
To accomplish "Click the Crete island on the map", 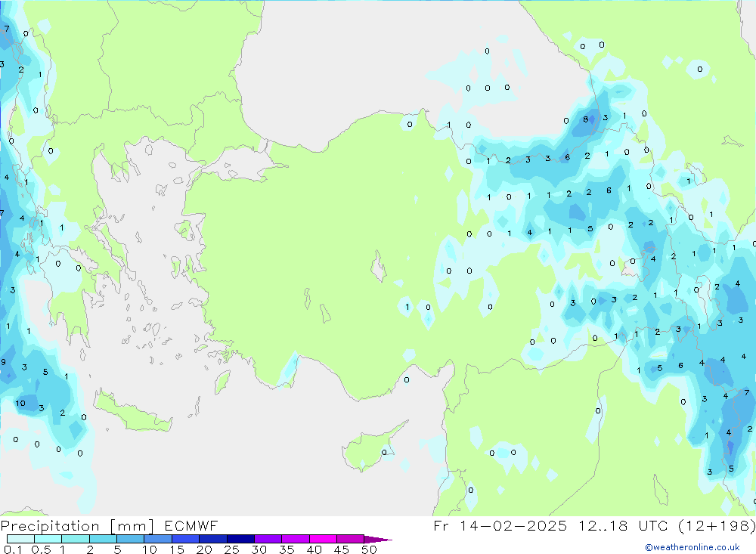I will [132, 411].
